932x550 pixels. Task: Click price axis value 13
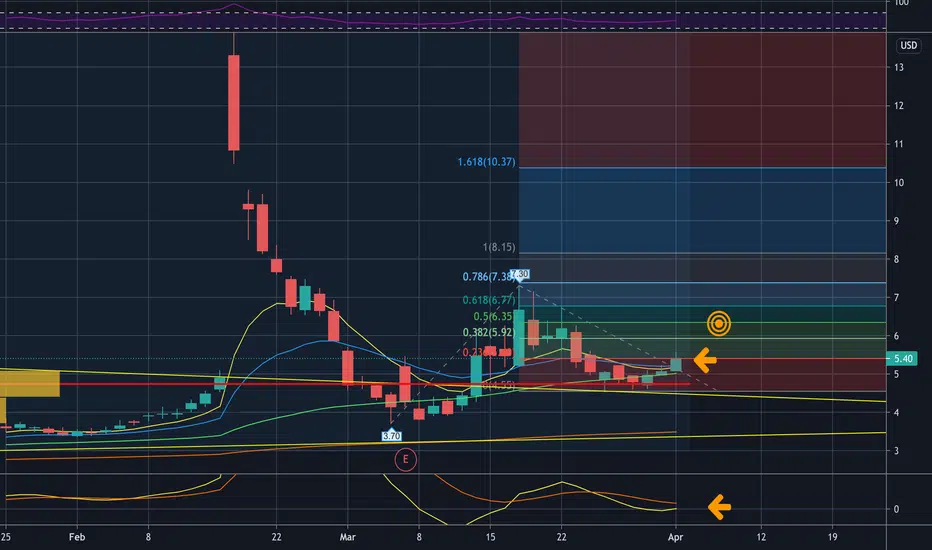tap(899, 67)
